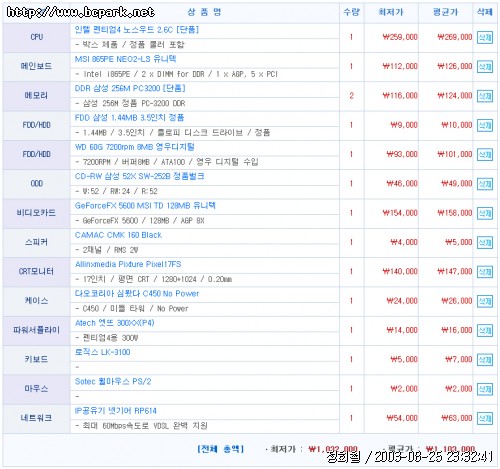500x469 pixels.
Task: Select the CRT모니터 category cell
Action: tap(37, 272)
